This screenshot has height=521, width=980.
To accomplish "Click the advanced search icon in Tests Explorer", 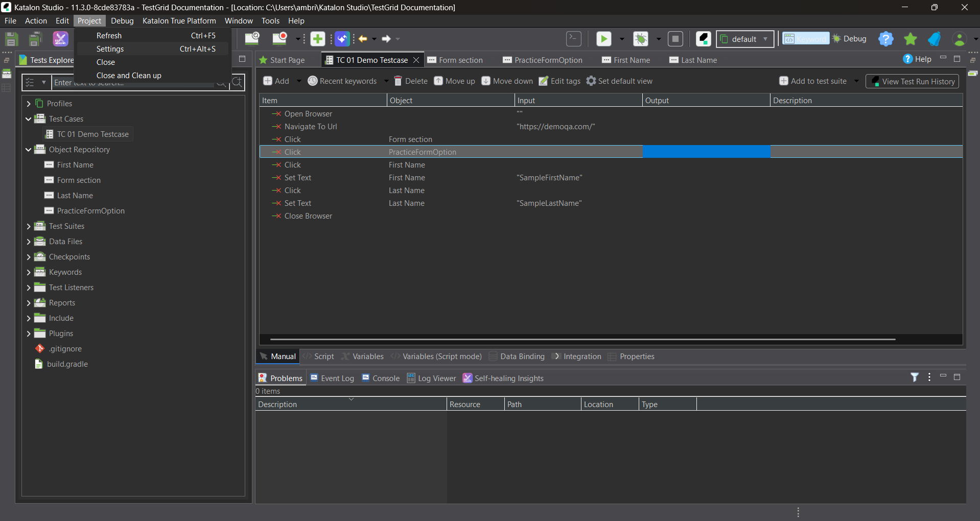I will (237, 82).
